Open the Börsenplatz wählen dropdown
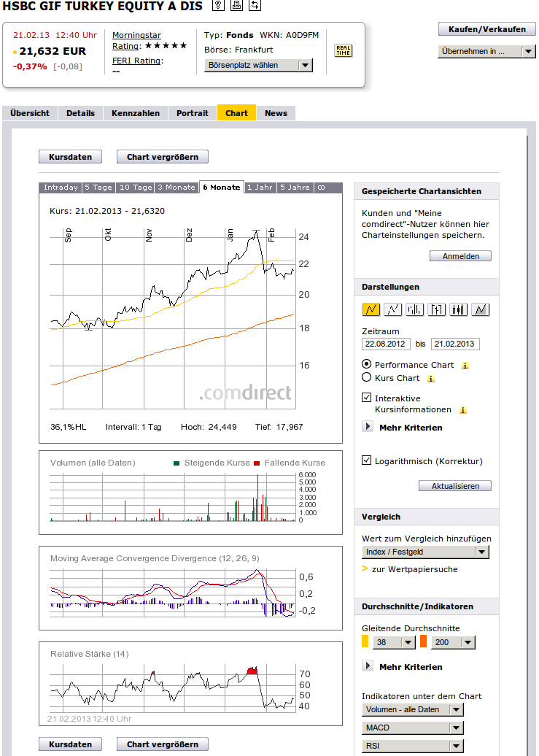The width and height of the screenshot is (539, 756). 259,65
